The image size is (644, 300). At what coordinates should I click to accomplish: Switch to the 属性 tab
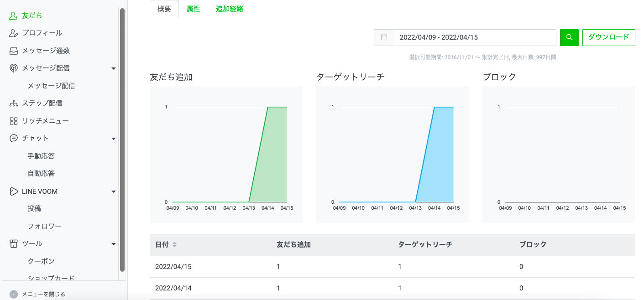coord(193,8)
